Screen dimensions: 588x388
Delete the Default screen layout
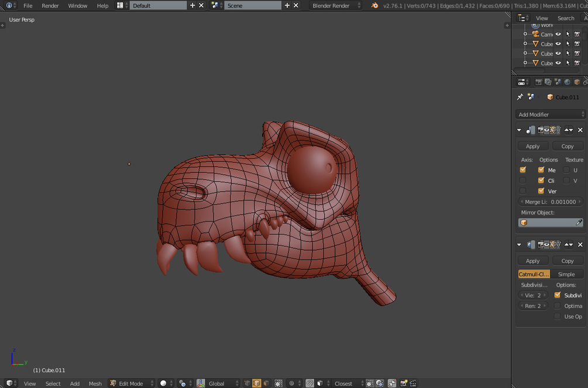(x=201, y=5)
